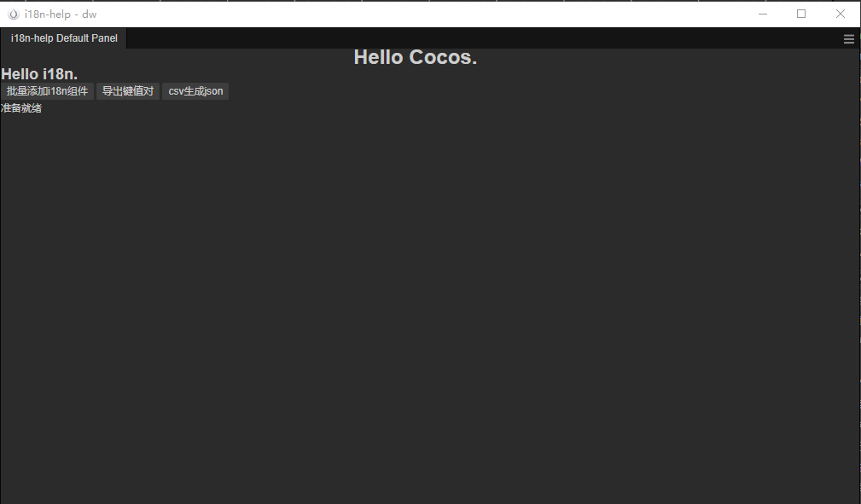The width and height of the screenshot is (861, 504).
Task: Open the panel hamburger menu icon
Action: pos(849,39)
